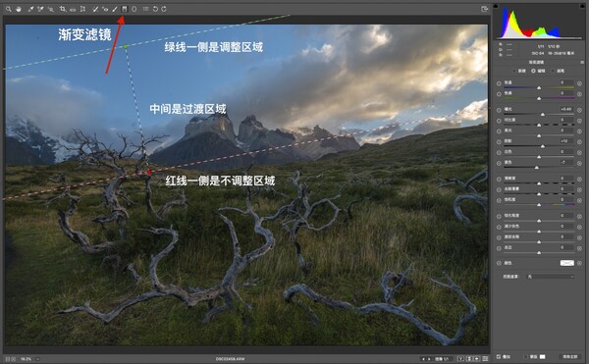Select the Hand tool
589x364 pixels.
(x=19, y=9)
